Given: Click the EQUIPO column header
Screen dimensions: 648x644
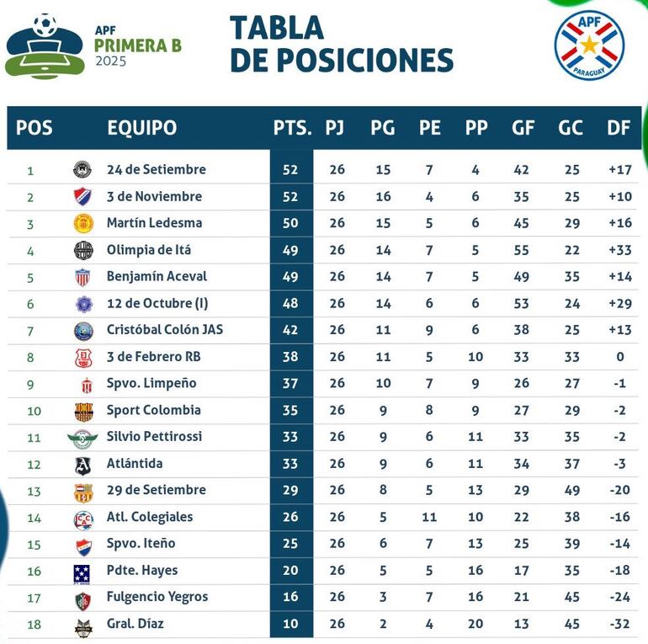Looking at the screenshot, I should (142, 128).
